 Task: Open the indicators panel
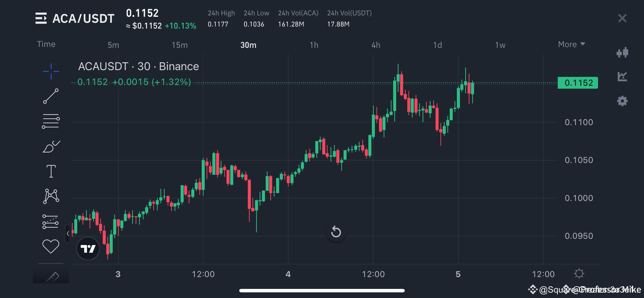(x=623, y=76)
